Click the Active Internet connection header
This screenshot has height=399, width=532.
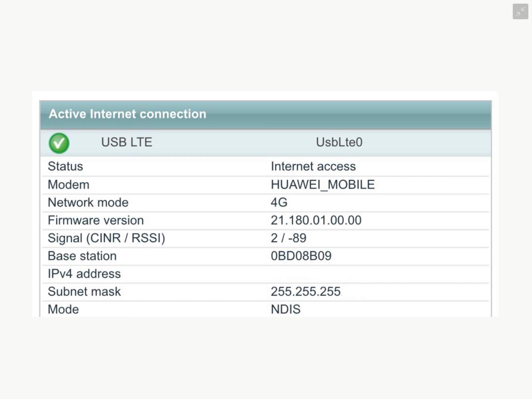(x=127, y=114)
